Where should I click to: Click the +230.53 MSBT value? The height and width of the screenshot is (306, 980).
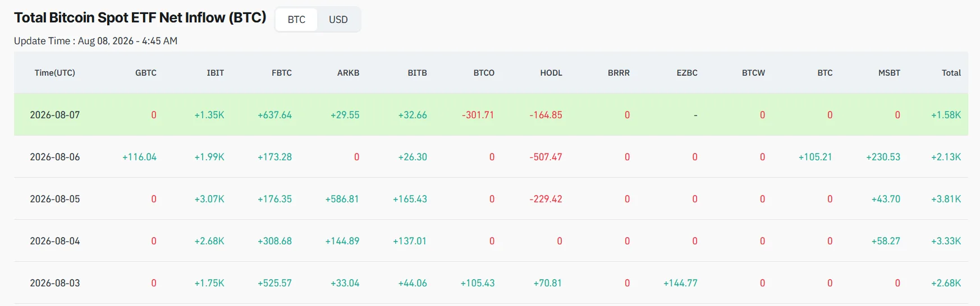pos(883,157)
